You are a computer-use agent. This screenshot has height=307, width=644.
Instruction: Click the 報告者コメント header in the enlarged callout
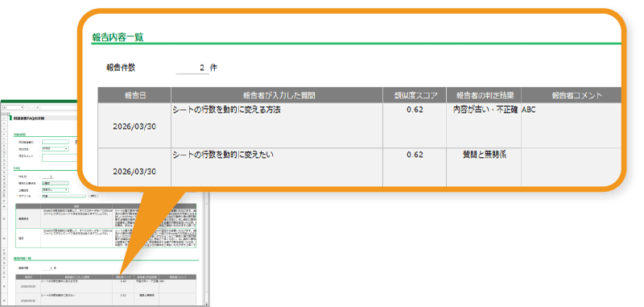point(572,95)
